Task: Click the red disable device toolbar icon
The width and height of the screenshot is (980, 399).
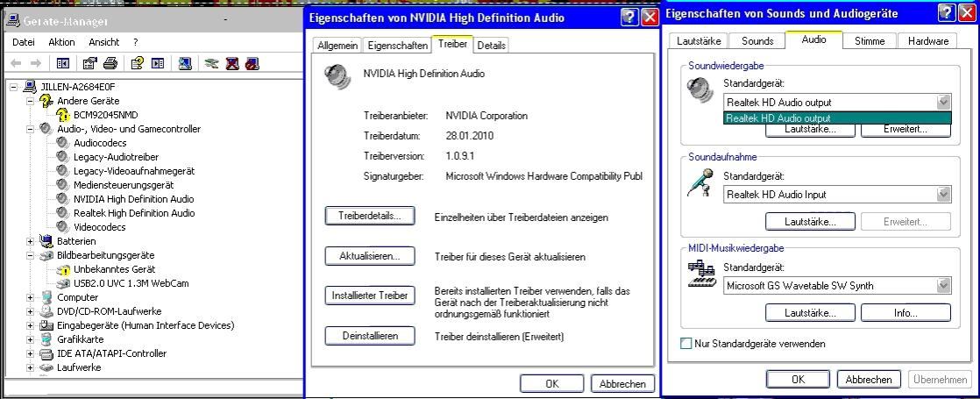Action: (252, 63)
